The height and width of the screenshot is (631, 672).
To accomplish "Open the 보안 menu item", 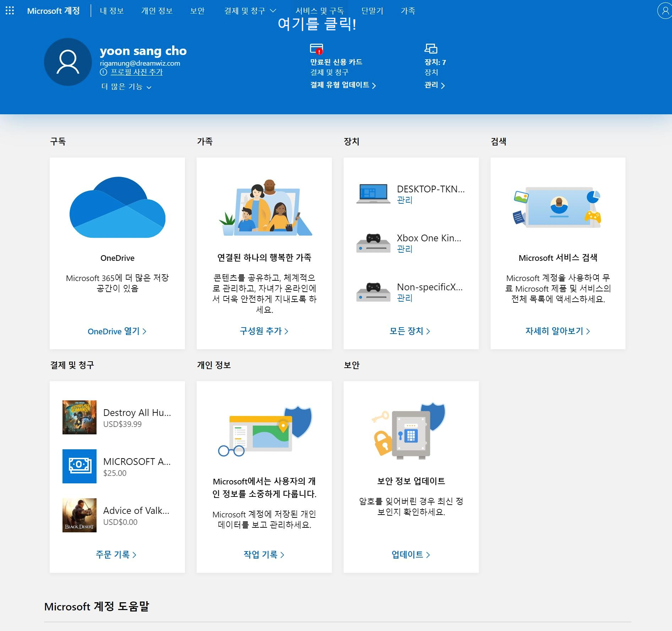I will click(x=197, y=11).
